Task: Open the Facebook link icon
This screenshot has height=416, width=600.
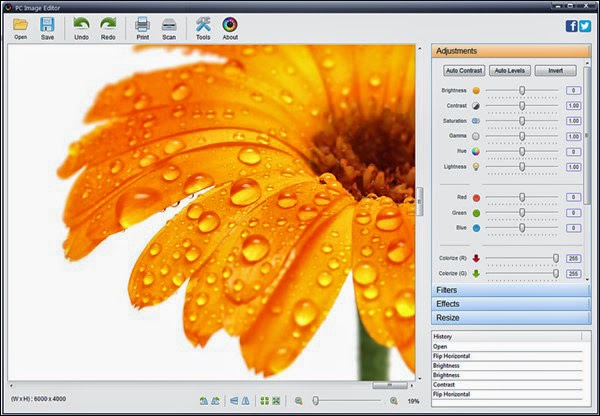Action: [571, 26]
